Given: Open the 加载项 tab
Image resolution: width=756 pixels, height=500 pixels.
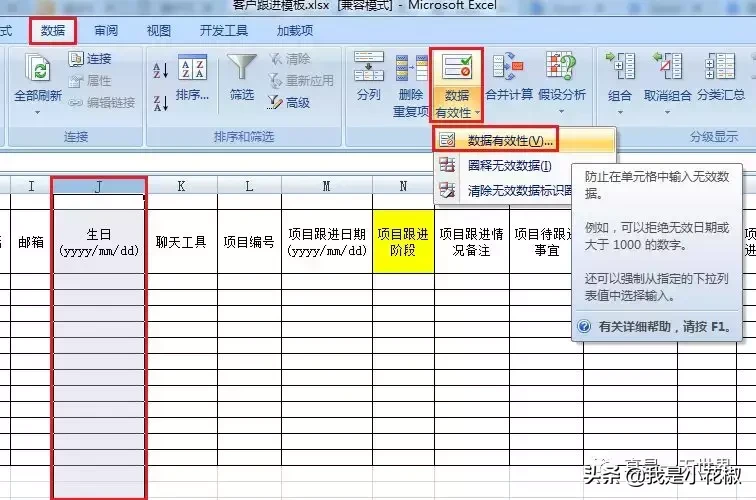Looking at the screenshot, I should tap(295, 31).
